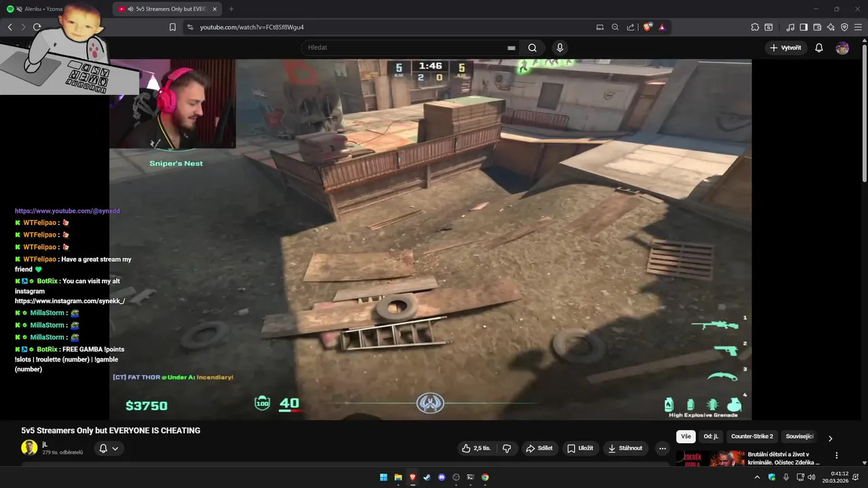Click the Sdílet share button
This screenshot has width=868, height=488.
pos(539,448)
